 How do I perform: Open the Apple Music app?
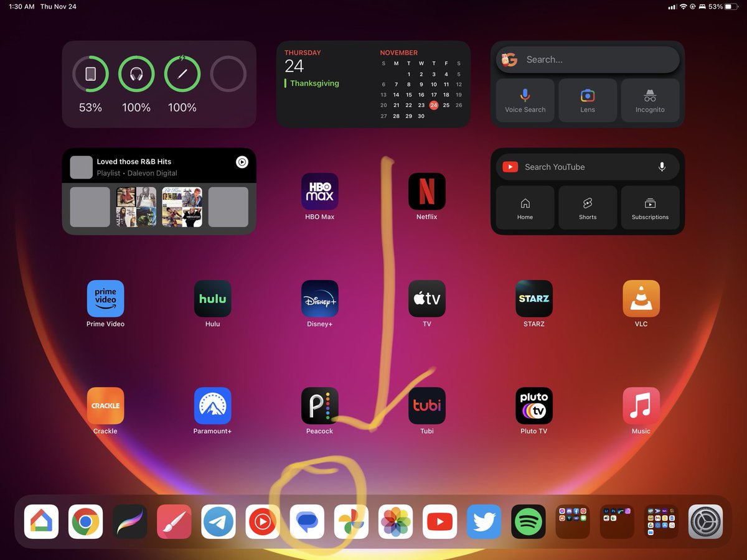point(641,406)
